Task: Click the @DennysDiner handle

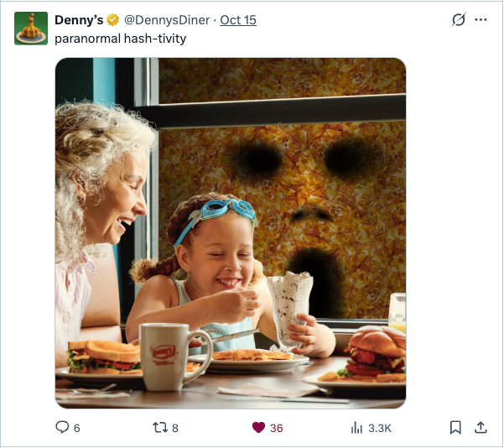Action: coord(167,20)
